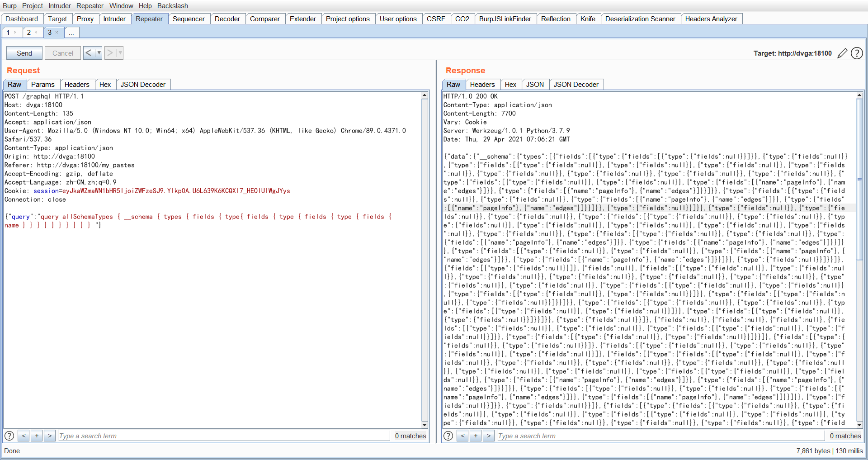This screenshot has width=868, height=460.
Task: Switch to the Decoder tab
Action: (x=227, y=19)
